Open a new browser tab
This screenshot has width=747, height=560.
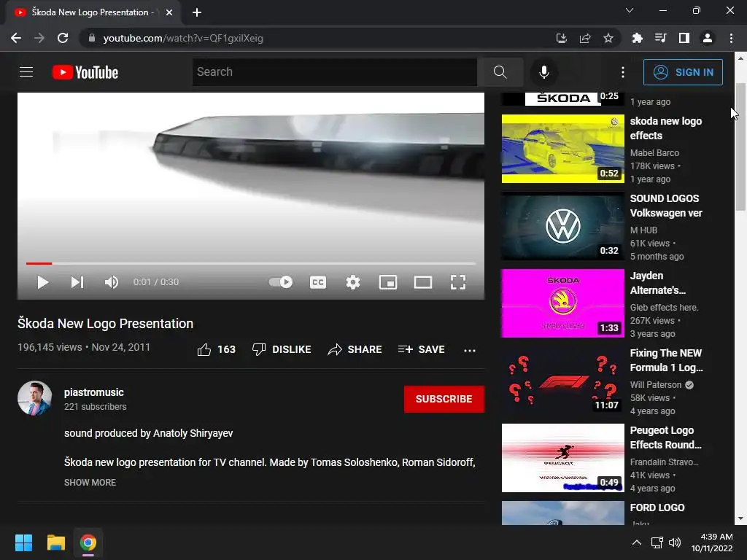click(197, 12)
